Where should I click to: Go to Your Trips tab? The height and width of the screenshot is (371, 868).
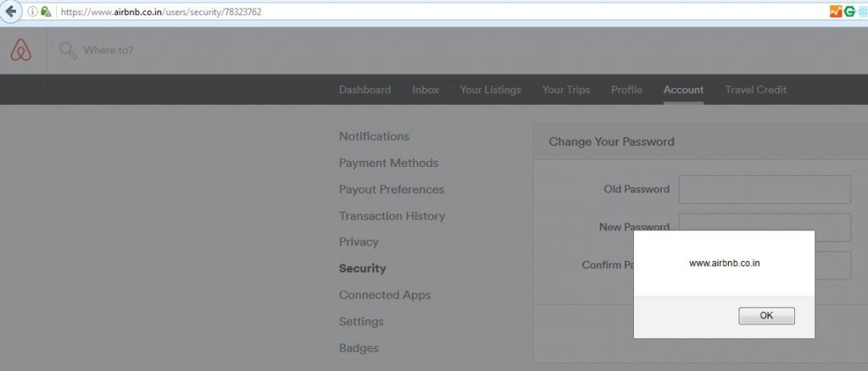pyautogui.click(x=565, y=90)
